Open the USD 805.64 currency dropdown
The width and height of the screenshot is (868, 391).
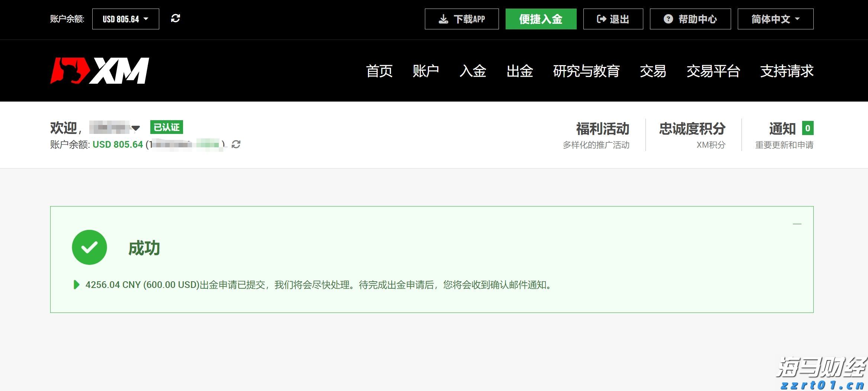click(125, 19)
